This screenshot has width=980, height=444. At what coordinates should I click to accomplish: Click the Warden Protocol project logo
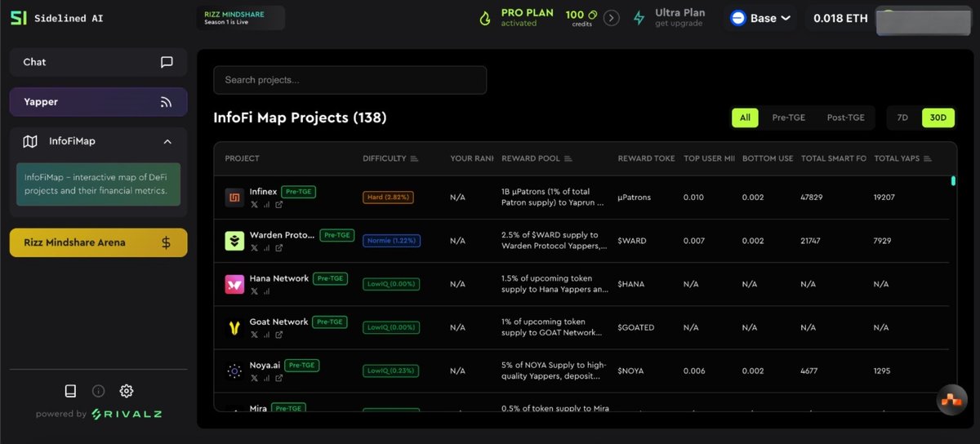click(x=234, y=241)
